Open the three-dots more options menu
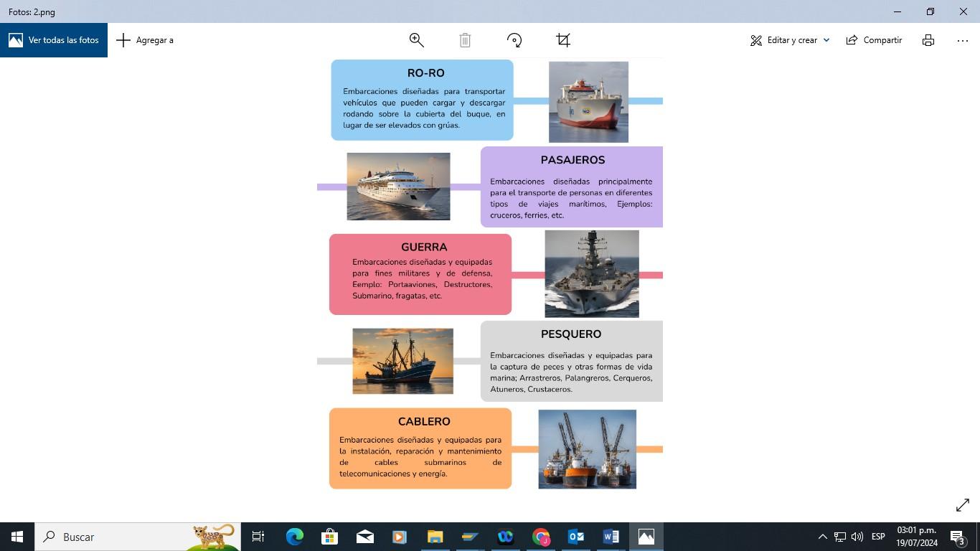 pos(963,40)
